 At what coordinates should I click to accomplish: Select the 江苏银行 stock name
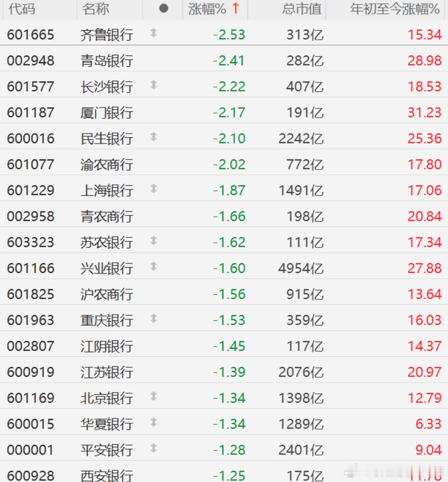click(107, 372)
